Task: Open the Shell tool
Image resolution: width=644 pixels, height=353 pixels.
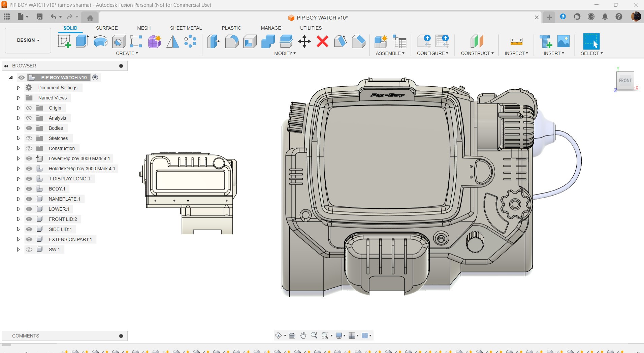Action: 250,41
